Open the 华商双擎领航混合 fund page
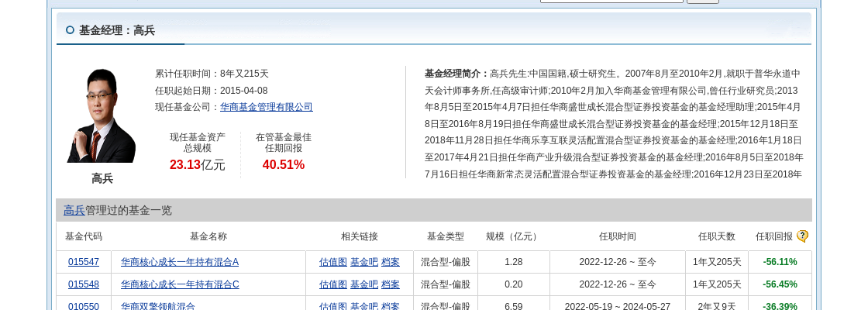 [158, 306]
